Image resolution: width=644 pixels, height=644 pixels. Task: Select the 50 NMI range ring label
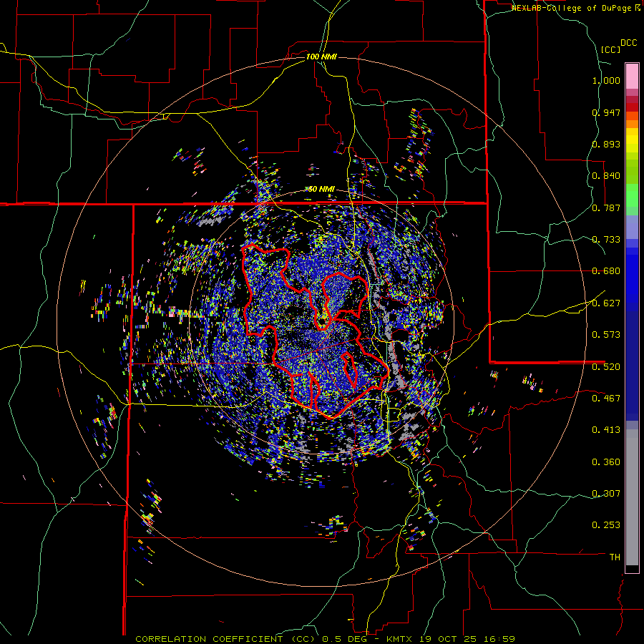[x=321, y=189]
